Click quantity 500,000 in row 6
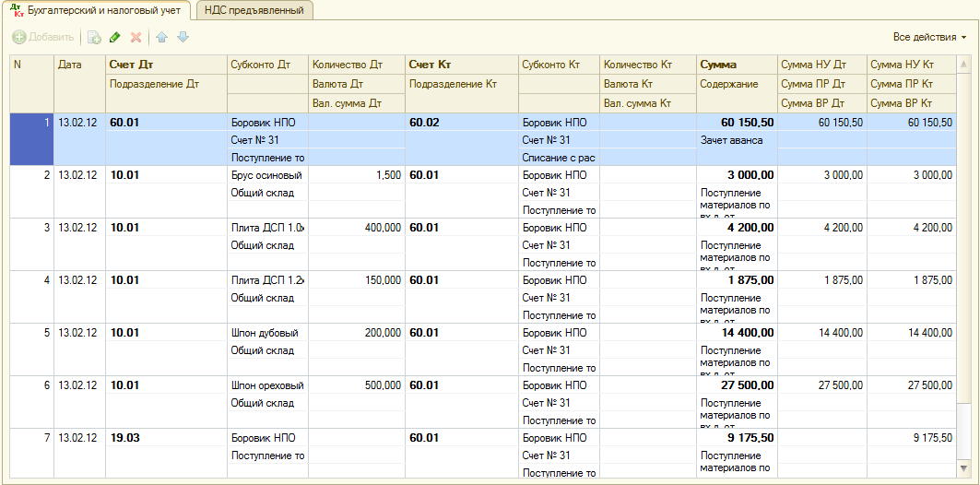Screen dimensions: 980x485 coord(357,385)
